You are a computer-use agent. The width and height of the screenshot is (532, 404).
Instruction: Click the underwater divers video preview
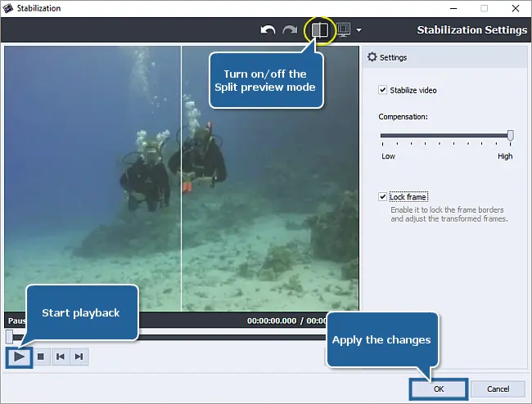tap(180, 178)
